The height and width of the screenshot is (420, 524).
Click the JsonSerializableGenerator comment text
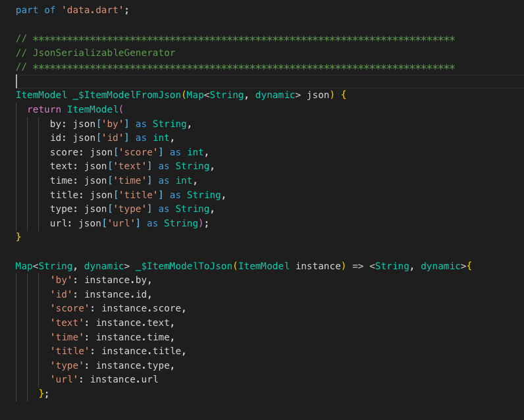coord(103,53)
